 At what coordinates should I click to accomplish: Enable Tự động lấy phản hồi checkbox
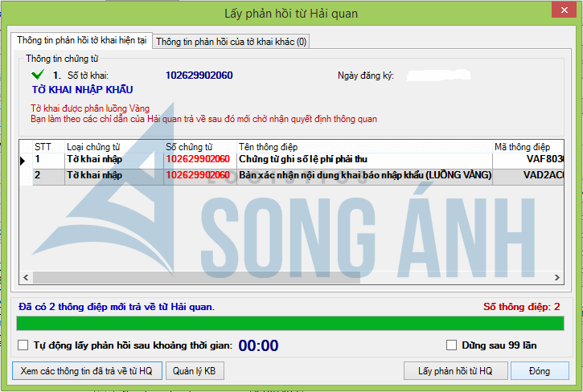[23, 345]
